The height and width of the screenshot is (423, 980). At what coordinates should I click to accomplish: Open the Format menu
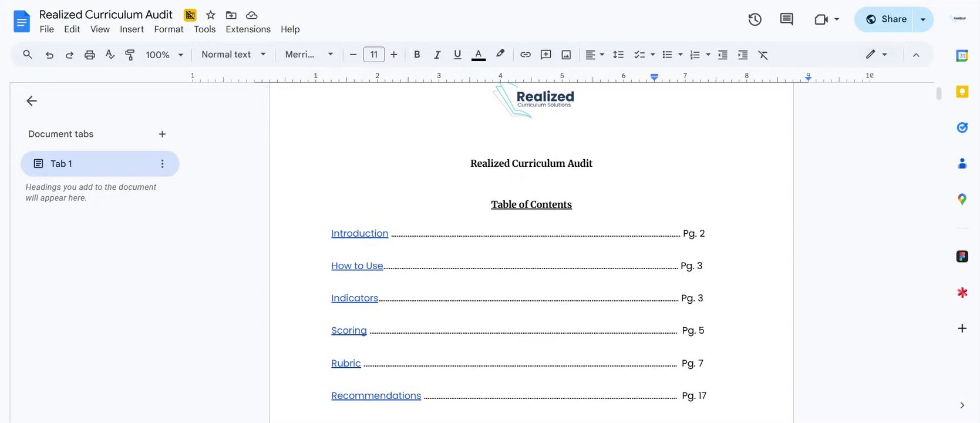click(169, 29)
